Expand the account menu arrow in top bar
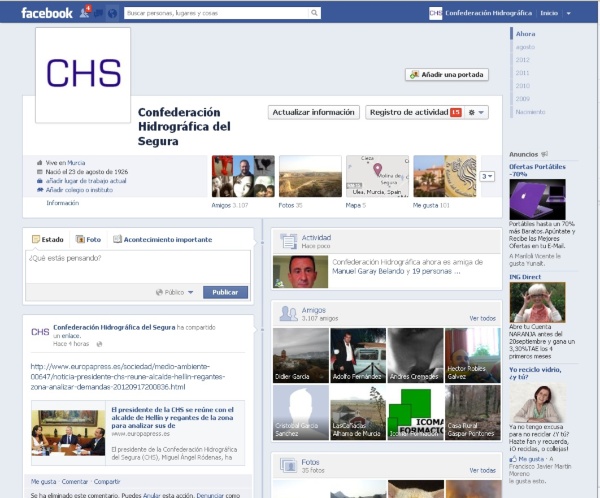 pos(569,13)
